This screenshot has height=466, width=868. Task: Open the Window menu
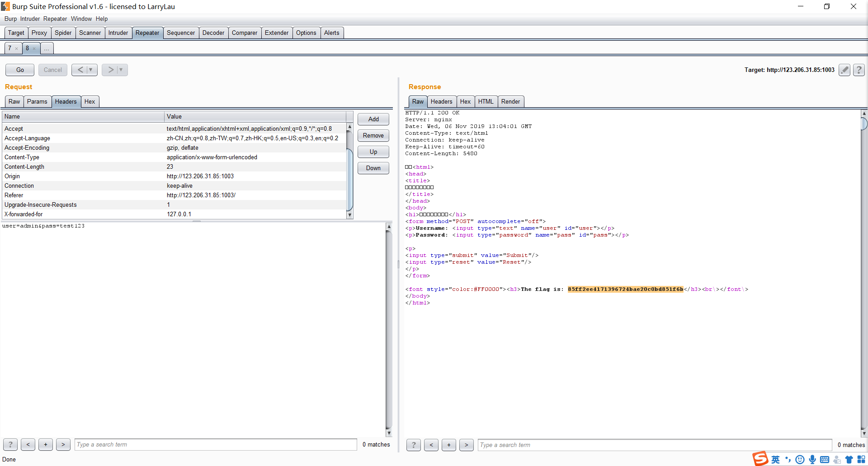[x=81, y=19]
